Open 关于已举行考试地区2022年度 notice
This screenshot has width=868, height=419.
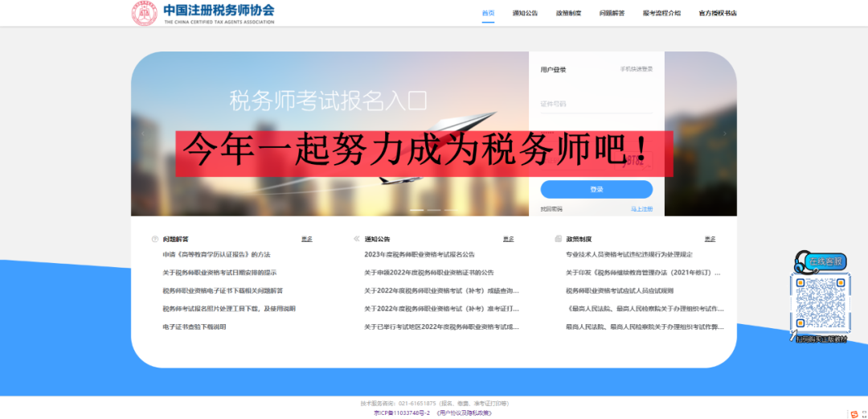tap(442, 327)
